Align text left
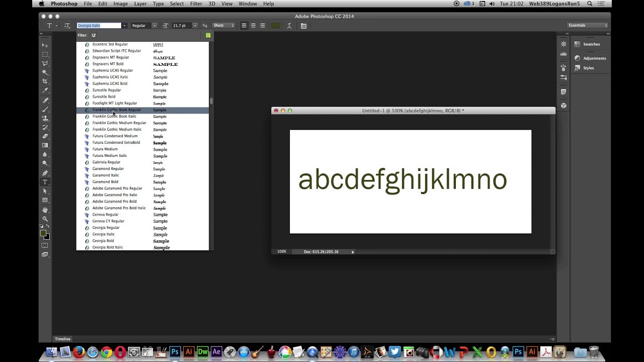The image size is (644, 362). [244, 26]
